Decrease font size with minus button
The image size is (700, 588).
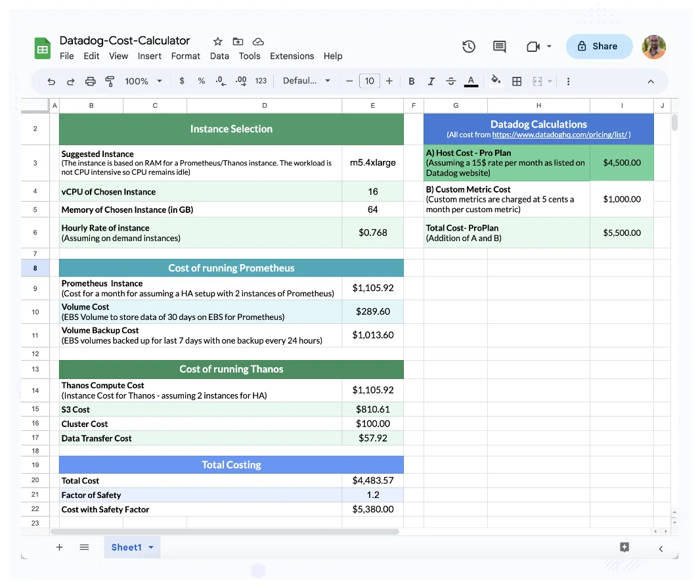pos(349,81)
